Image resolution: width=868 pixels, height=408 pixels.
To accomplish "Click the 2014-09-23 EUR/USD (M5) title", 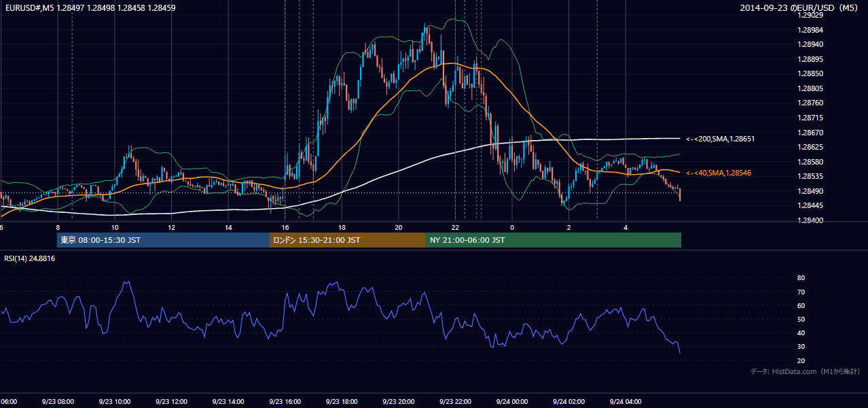I will [x=800, y=8].
